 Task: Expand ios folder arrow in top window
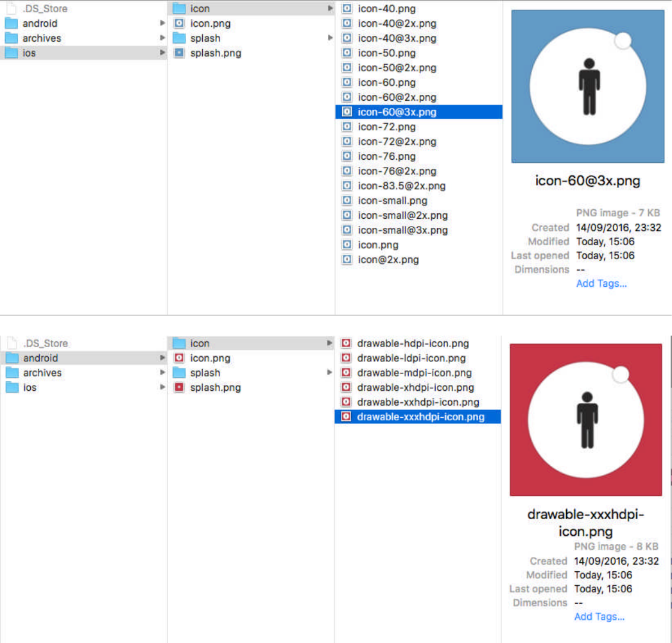coord(162,52)
